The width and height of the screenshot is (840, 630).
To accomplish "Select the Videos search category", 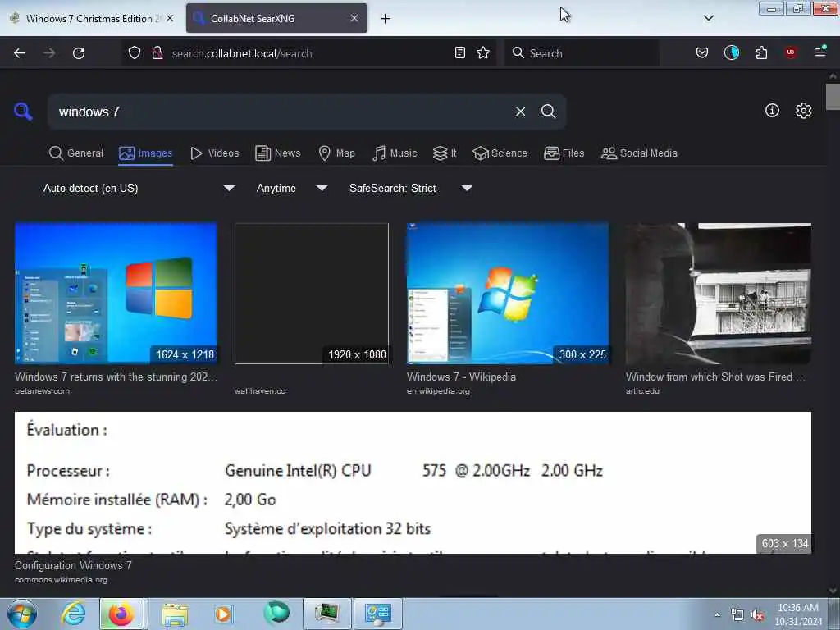I will pos(215,153).
